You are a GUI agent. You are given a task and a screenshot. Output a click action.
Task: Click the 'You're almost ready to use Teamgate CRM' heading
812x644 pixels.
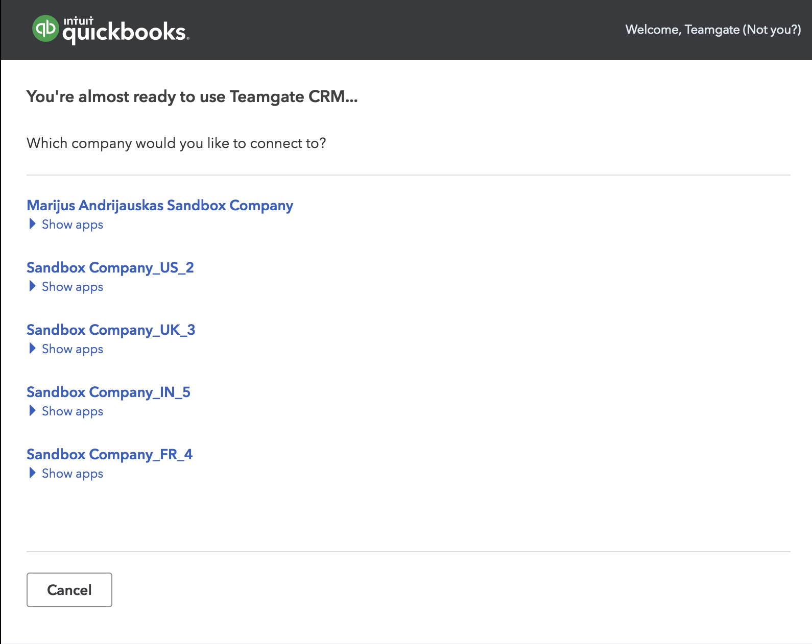pyautogui.click(x=192, y=96)
